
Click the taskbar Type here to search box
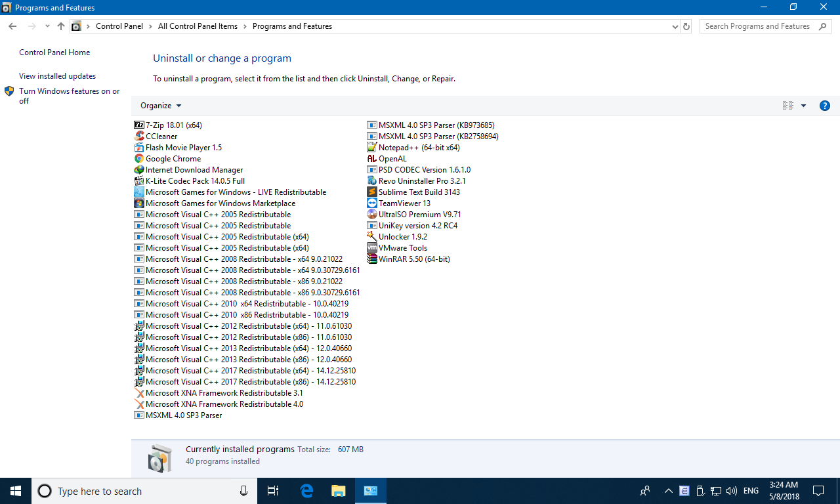[144, 491]
